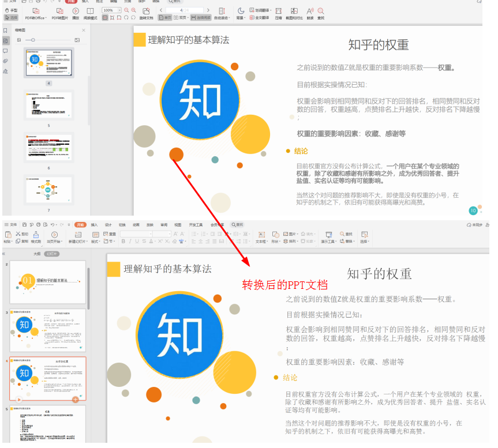Select PDF page 6 thumbnail

point(49,148)
